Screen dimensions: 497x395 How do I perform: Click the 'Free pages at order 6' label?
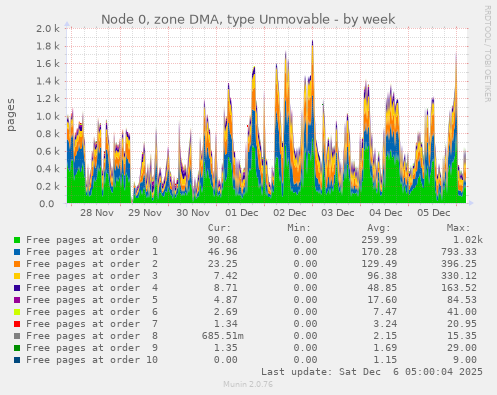point(92,312)
